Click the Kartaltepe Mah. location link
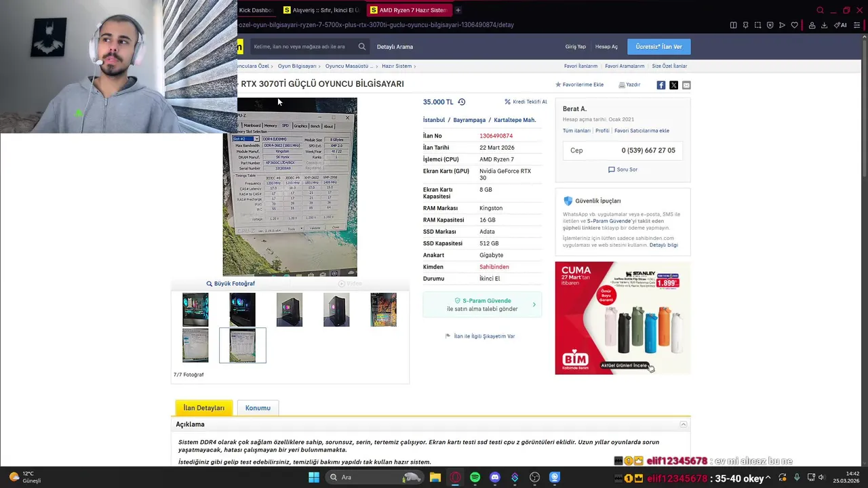This screenshot has width=868, height=488. tap(515, 120)
